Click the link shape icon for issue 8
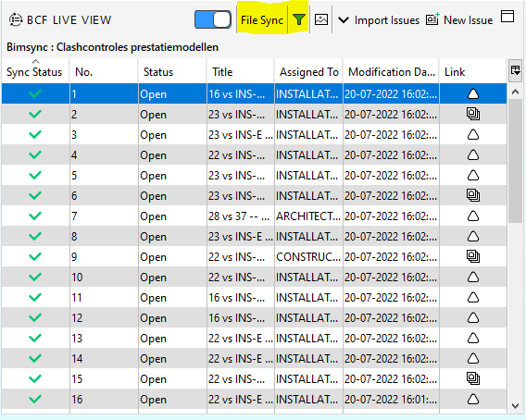Image resolution: width=526 pixels, height=420 pixels. (x=473, y=236)
